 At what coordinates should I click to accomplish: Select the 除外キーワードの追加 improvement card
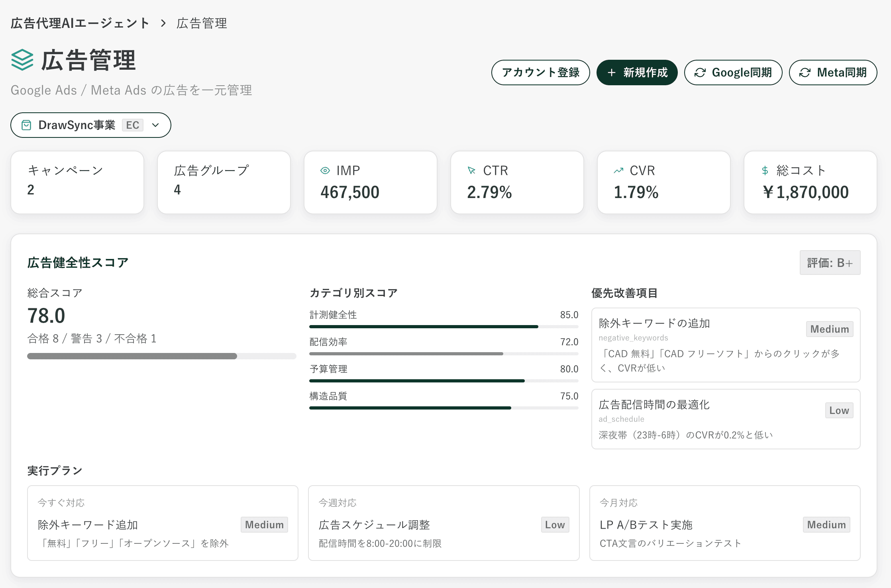pos(725,345)
